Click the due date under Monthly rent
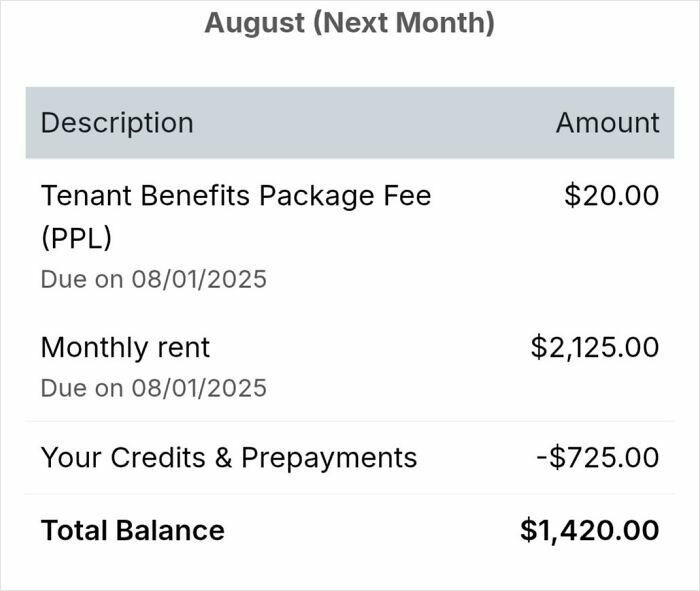The image size is (700, 591). [x=154, y=388]
